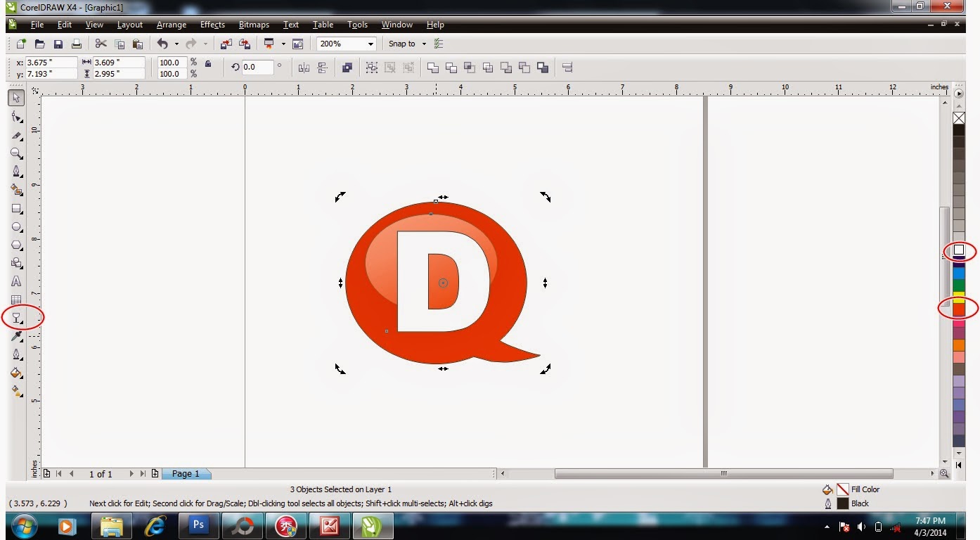The width and height of the screenshot is (980, 540).
Task: Open the File menu
Action: tap(37, 25)
